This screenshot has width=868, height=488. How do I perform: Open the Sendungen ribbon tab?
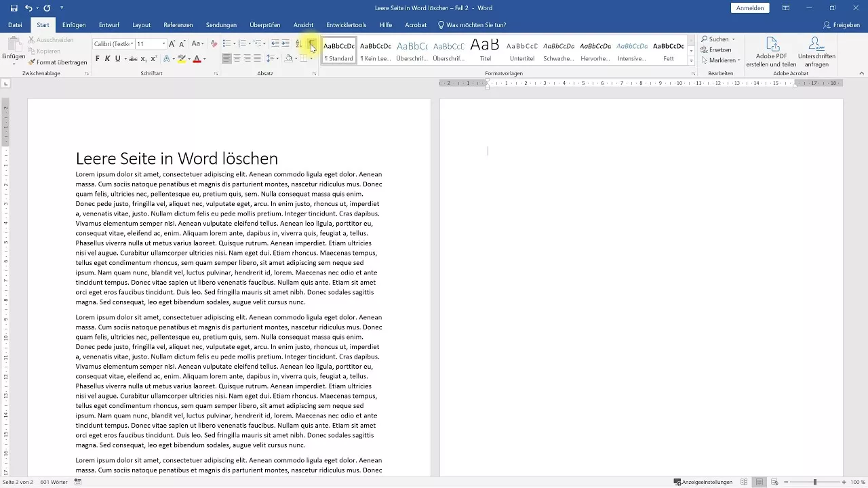pyautogui.click(x=221, y=24)
